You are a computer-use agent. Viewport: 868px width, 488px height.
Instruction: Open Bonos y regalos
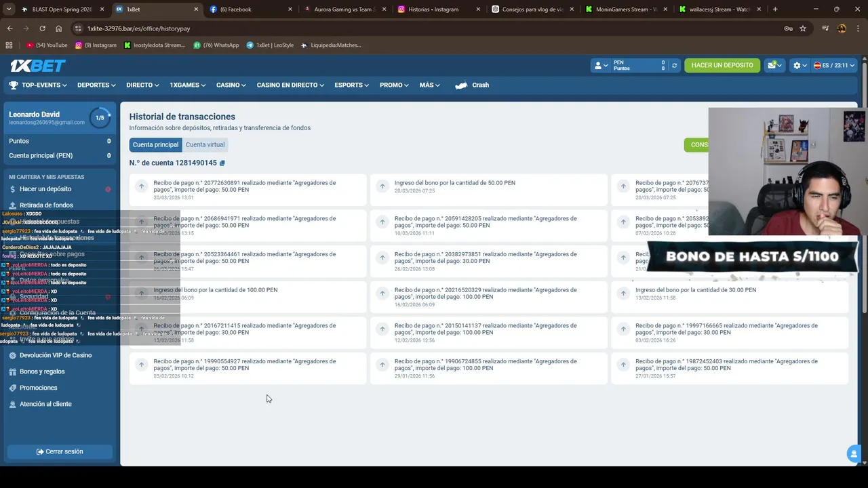coord(42,371)
